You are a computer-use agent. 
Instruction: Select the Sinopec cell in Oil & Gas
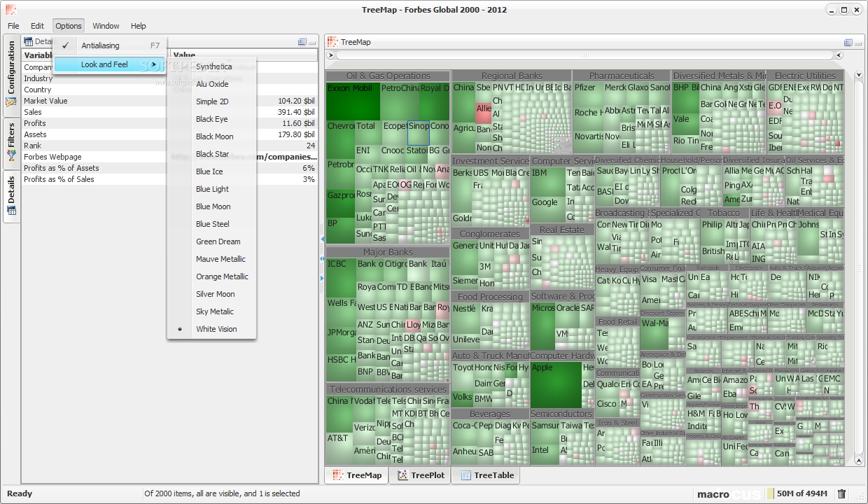tap(419, 133)
